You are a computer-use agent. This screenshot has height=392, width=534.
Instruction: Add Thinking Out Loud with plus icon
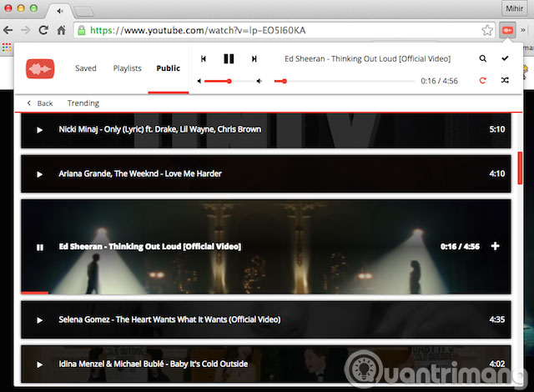coord(495,246)
